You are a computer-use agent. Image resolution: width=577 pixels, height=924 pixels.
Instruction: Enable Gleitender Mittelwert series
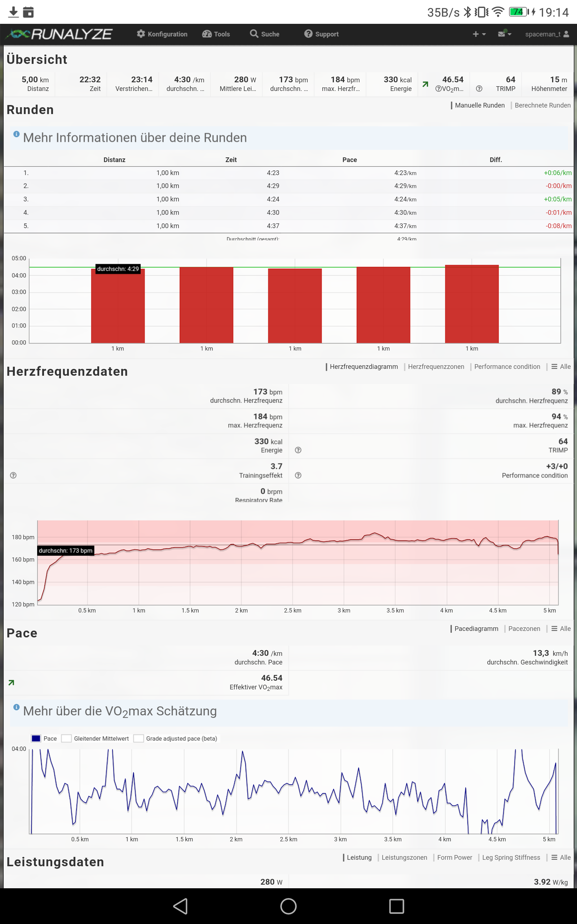(66, 738)
